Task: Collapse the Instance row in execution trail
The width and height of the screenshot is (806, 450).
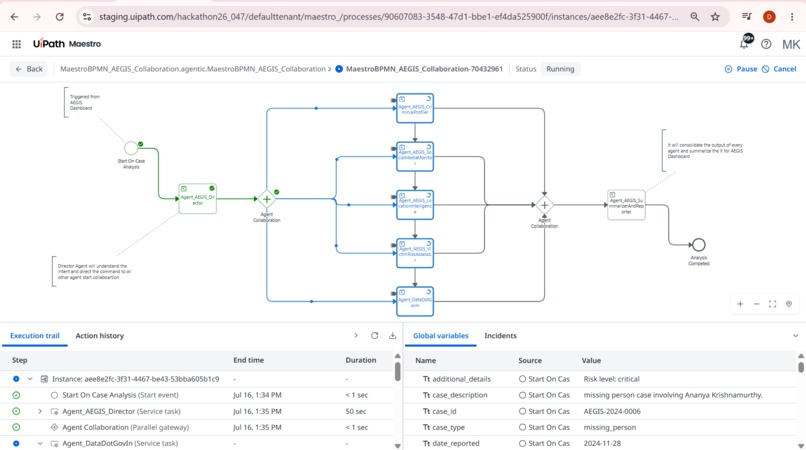Action: coord(30,379)
